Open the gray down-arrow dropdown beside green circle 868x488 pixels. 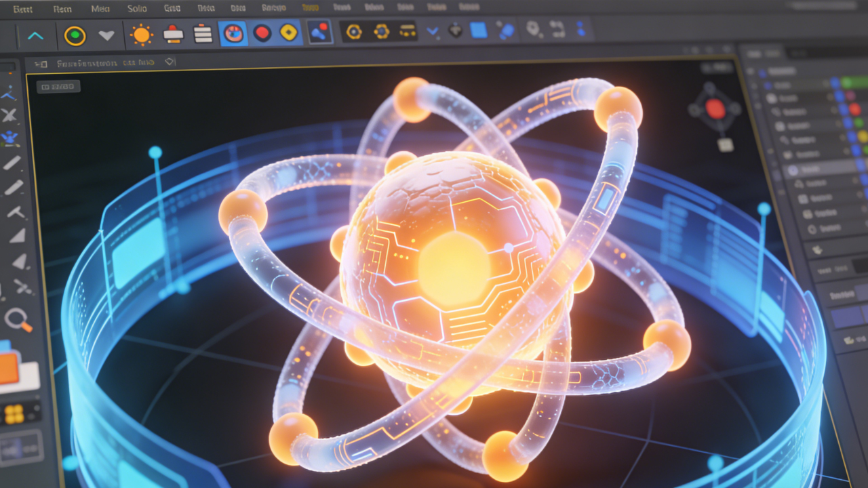[x=106, y=35]
